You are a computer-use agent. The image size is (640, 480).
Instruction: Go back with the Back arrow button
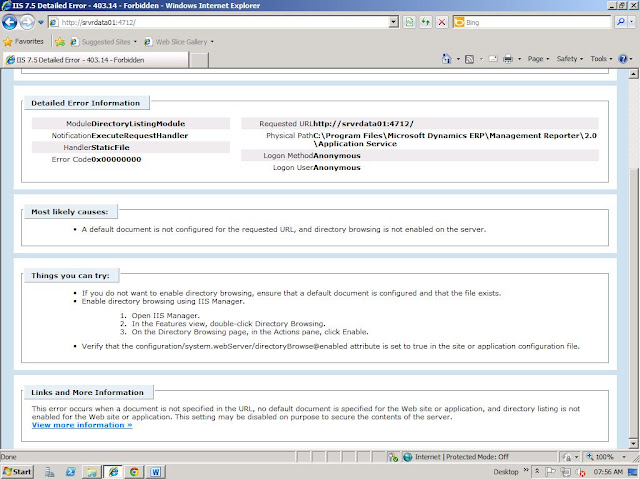9,22
